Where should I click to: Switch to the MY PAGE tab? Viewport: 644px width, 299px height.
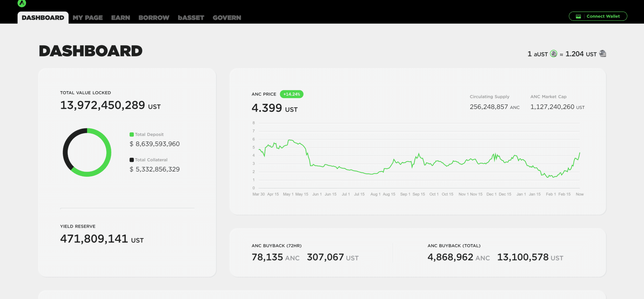pyautogui.click(x=87, y=18)
